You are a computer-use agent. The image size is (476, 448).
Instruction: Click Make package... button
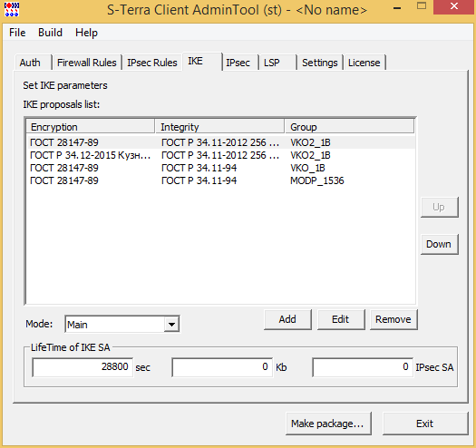pos(328,424)
